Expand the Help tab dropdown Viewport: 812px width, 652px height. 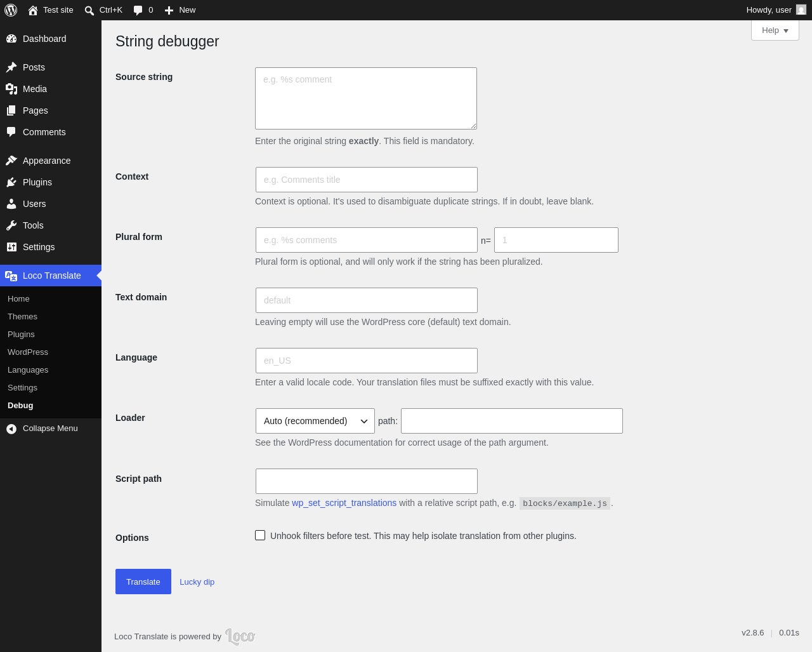click(775, 30)
